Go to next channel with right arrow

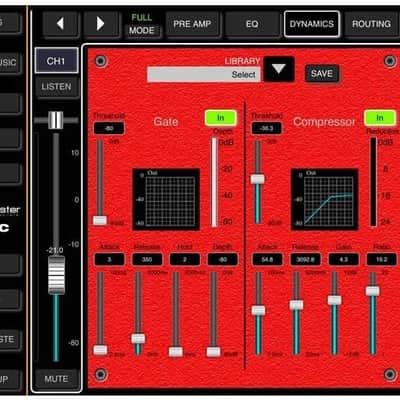(x=100, y=24)
